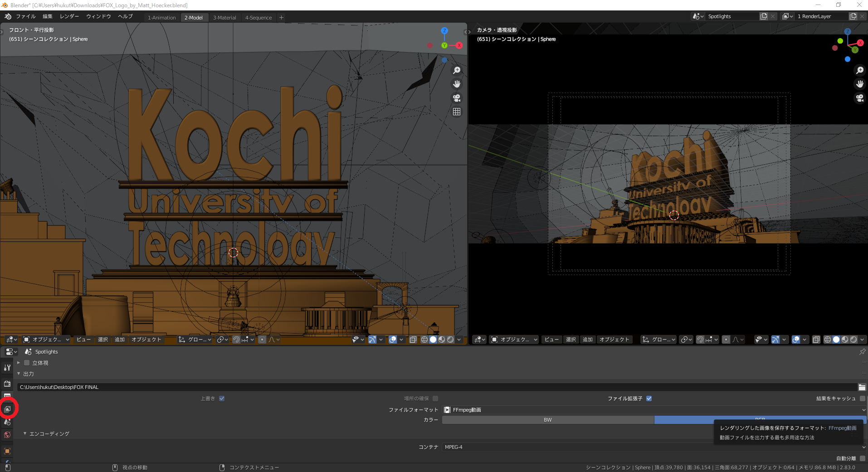Uncheck the 上書き (Overwrite) checkbox
The height and width of the screenshot is (472, 868).
tap(222, 398)
